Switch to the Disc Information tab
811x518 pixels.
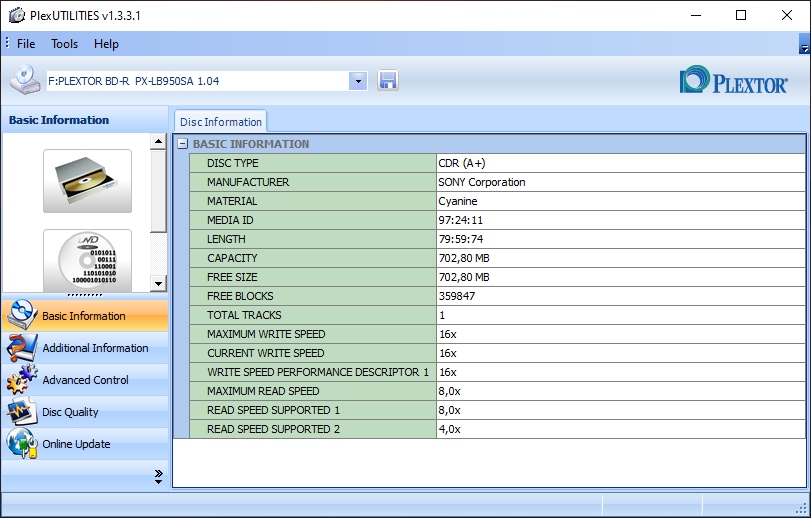pos(220,122)
